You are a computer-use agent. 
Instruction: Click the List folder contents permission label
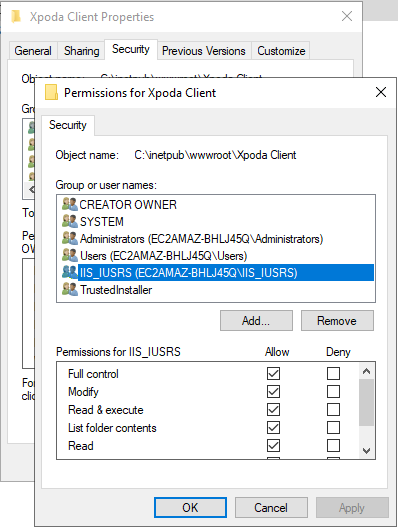point(112,428)
